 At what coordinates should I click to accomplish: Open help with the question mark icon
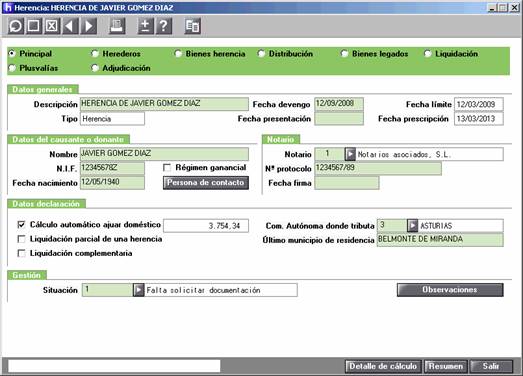tap(163, 26)
